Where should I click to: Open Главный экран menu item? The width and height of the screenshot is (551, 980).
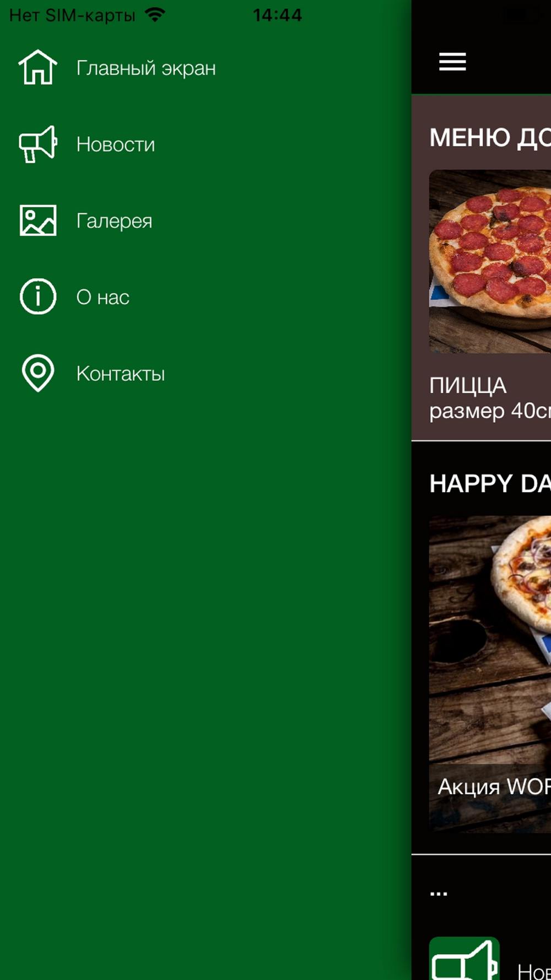(146, 68)
